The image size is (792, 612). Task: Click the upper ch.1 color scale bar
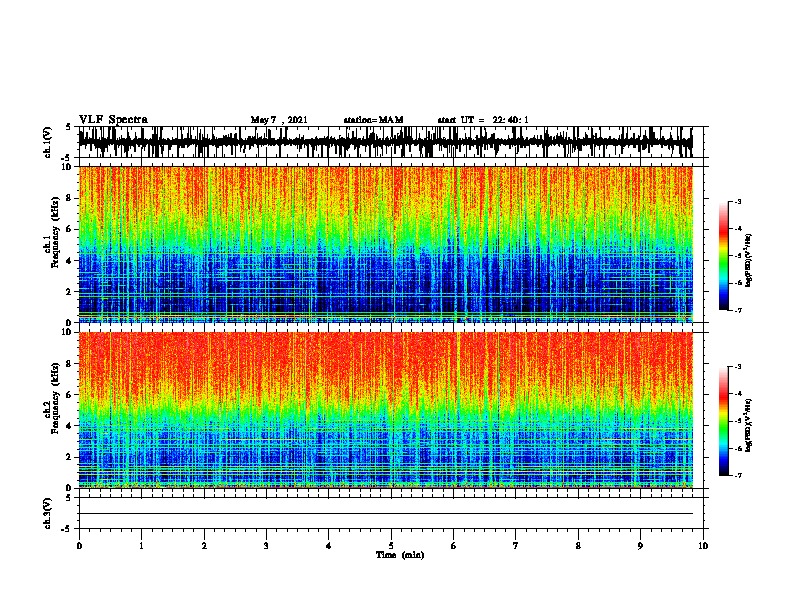(x=723, y=256)
